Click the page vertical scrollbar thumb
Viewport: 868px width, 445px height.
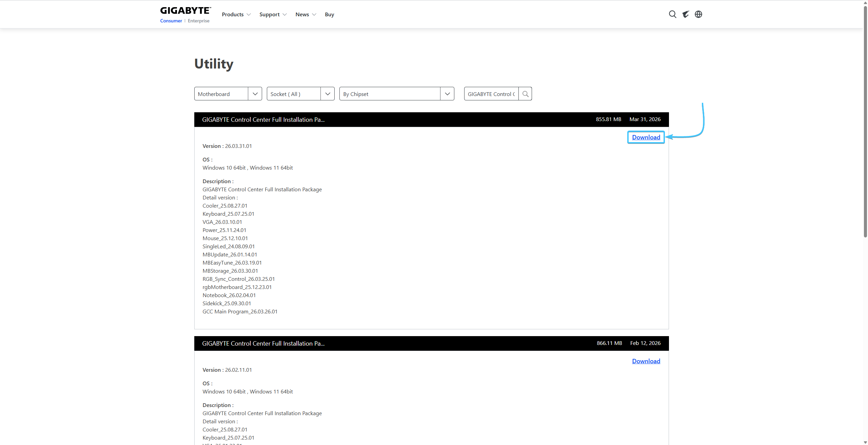coord(865,122)
